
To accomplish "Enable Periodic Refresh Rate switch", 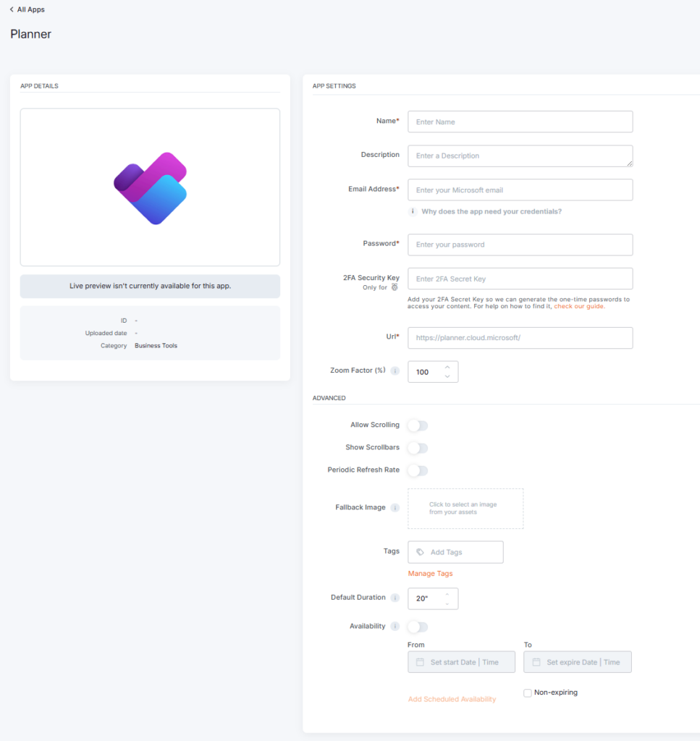I will pos(418,470).
